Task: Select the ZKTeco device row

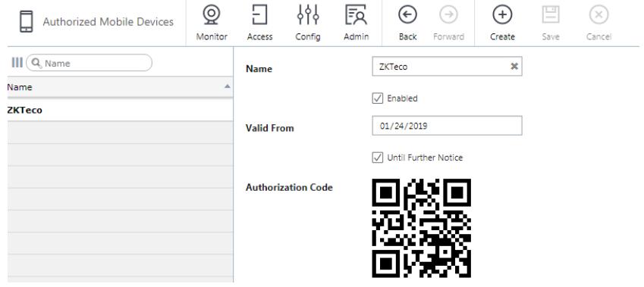Action: point(120,110)
